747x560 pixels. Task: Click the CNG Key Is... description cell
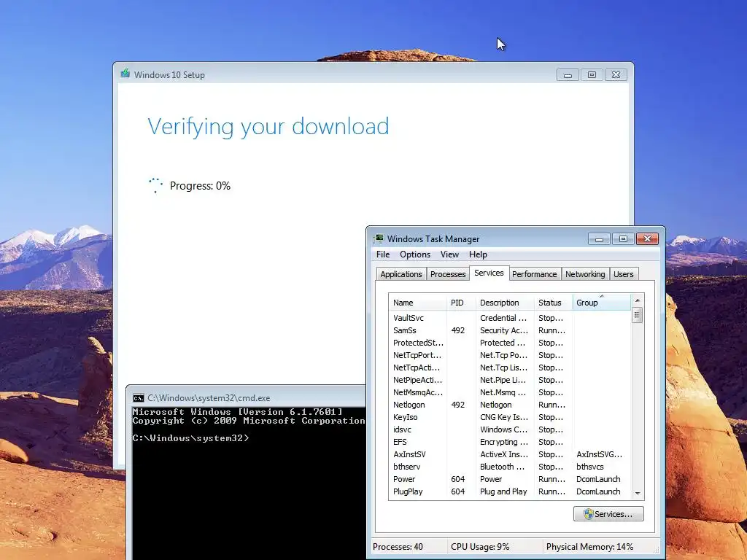503,416
